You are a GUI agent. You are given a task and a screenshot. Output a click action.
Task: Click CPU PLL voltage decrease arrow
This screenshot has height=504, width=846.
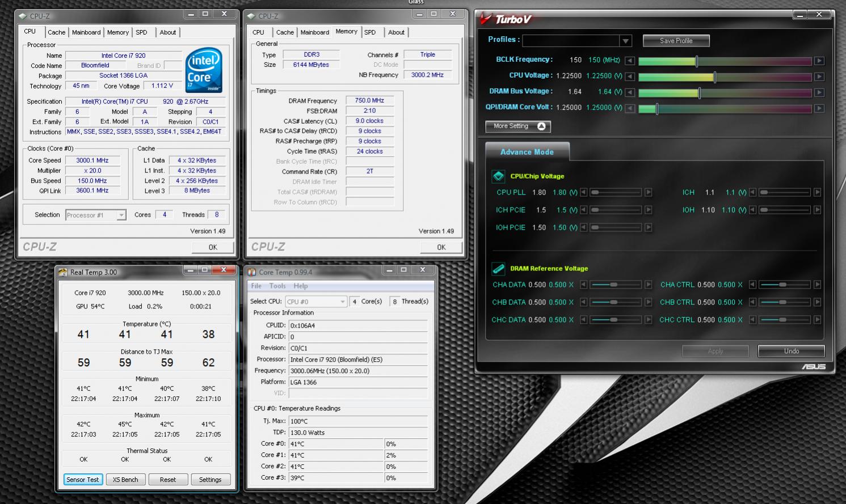click(x=583, y=193)
